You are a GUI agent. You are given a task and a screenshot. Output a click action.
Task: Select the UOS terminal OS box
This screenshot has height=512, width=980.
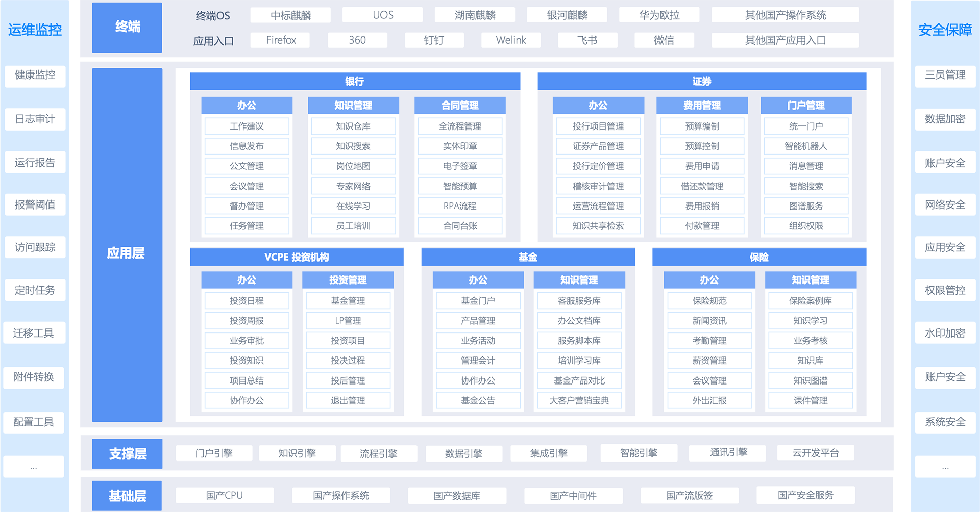click(382, 15)
